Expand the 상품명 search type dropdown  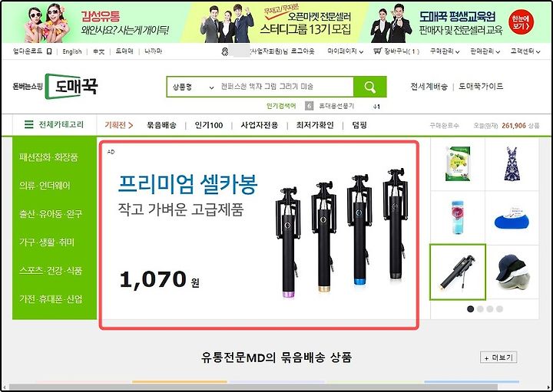click(193, 87)
